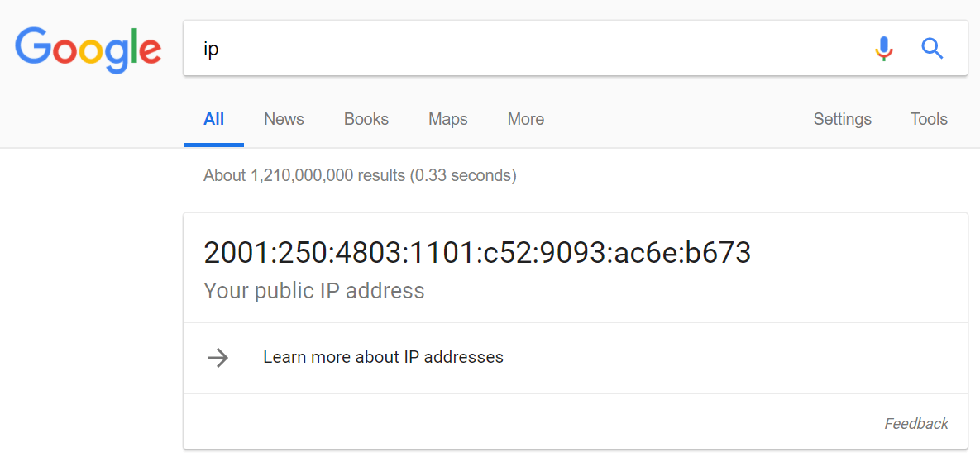980x457 pixels.
Task: Switch to the News tab
Action: click(x=284, y=119)
